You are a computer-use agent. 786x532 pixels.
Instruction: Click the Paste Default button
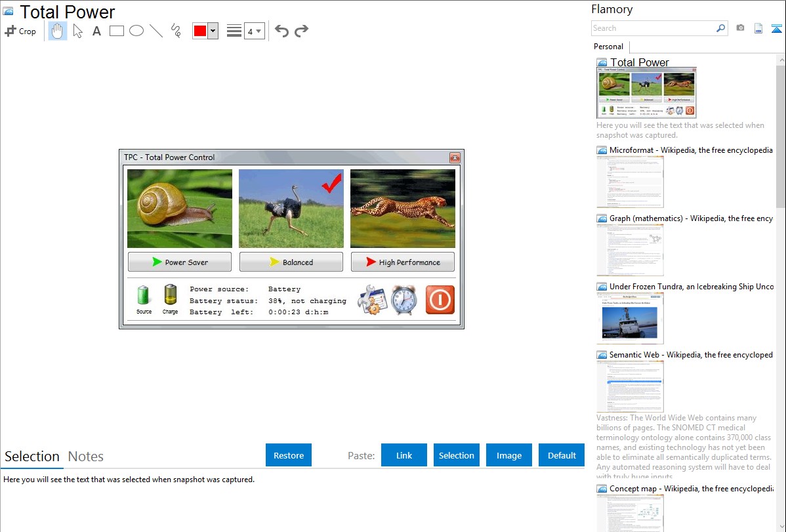coord(562,455)
